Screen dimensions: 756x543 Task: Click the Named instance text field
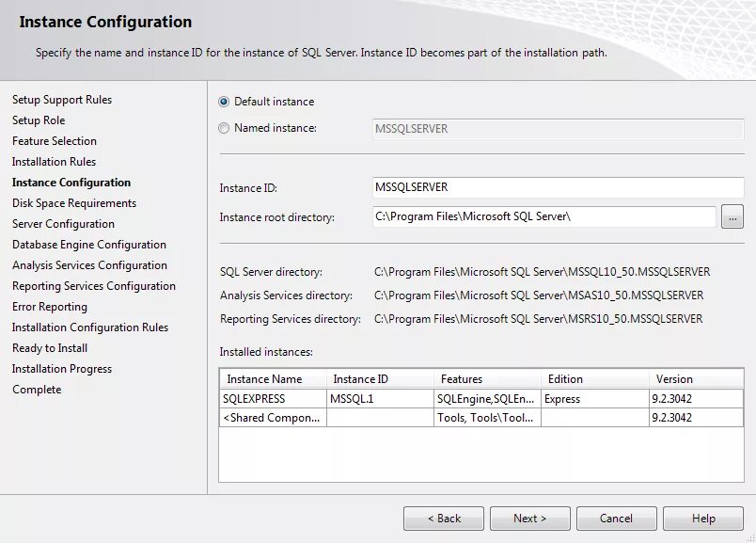pyautogui.click(x=558, y=129)
